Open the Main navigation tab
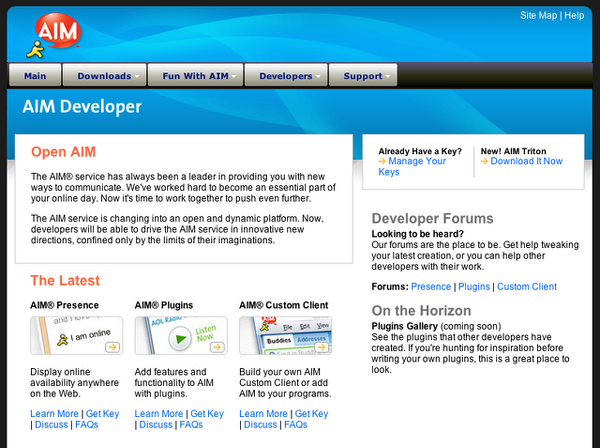This screenshot has height=448, width=600. pyautogui.click(x=35, y=75)
